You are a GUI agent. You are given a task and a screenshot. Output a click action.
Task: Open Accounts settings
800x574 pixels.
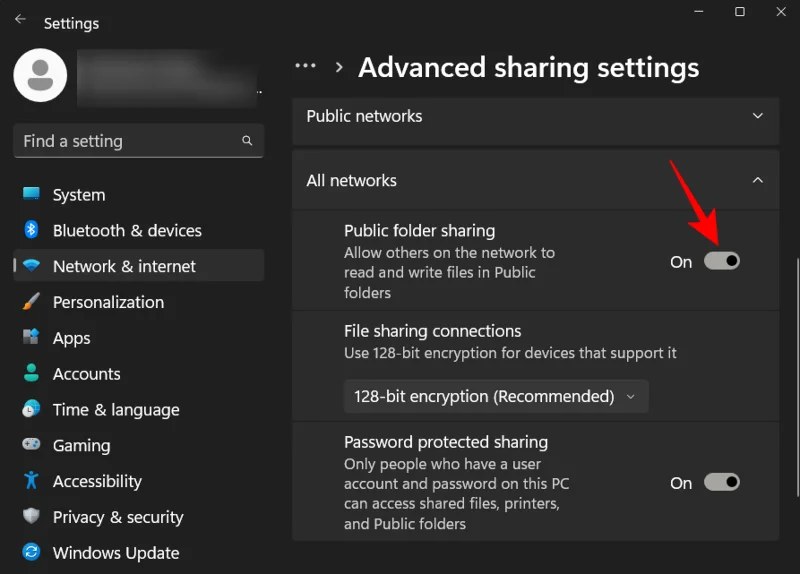click(139, 373)
